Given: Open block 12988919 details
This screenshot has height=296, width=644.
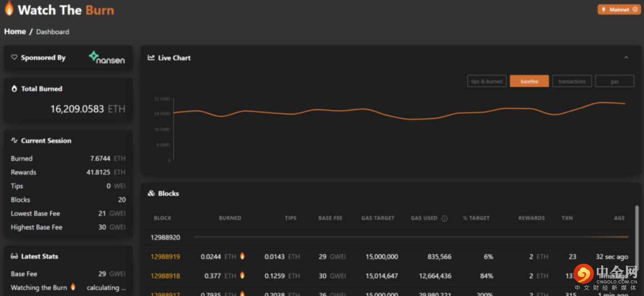Looking at the screenshot, I should (x=165, y=257).
